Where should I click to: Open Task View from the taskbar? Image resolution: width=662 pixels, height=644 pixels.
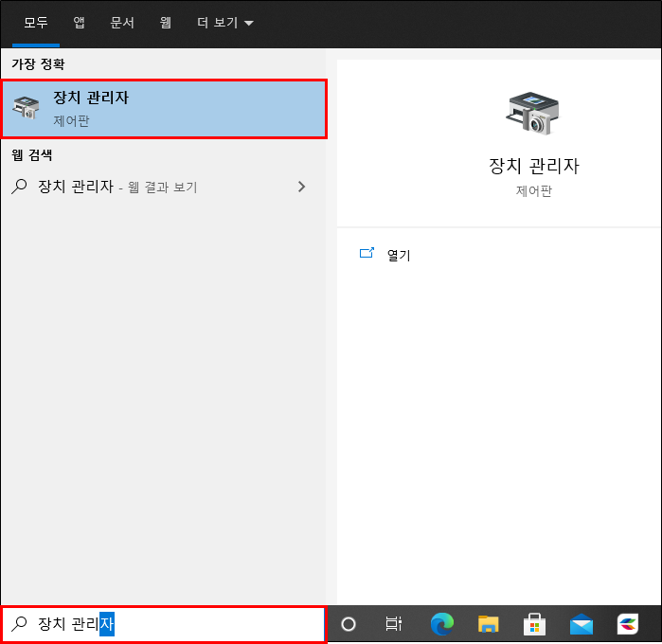[394, 624]
